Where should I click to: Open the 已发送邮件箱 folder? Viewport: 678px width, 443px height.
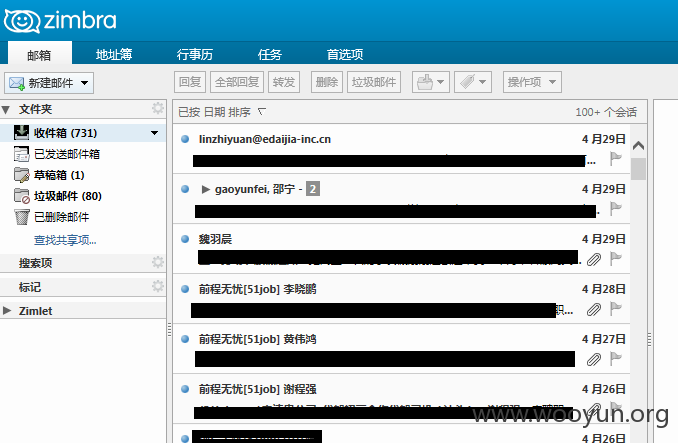[x=67, y=154]
